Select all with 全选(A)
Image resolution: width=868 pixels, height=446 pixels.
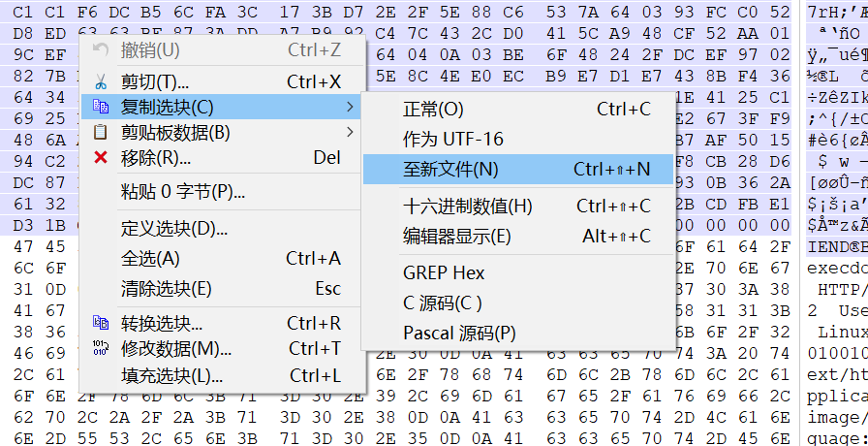point(150,259)
